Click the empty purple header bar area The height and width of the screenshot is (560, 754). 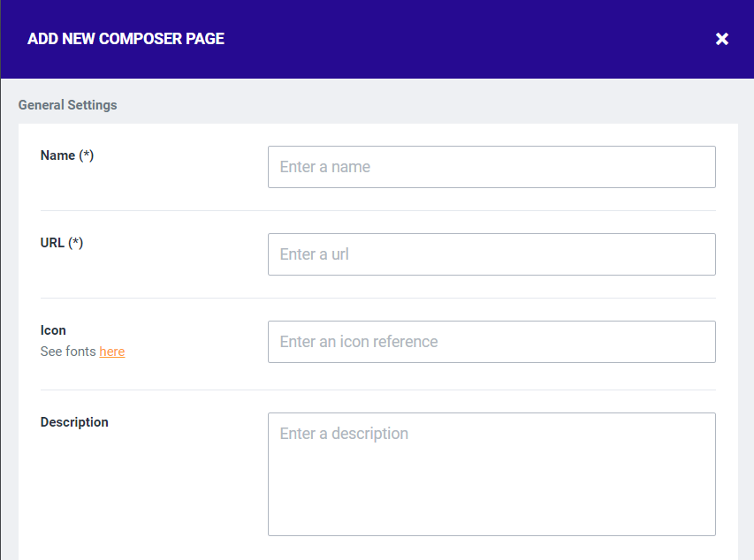[468, 39]
